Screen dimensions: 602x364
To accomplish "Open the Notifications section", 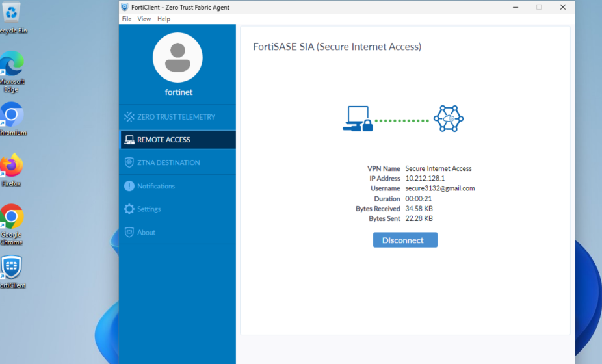I will click(x=177, y=186).
